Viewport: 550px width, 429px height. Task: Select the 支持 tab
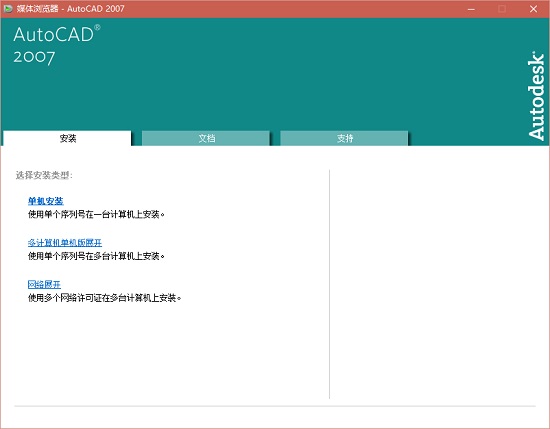pos(345,138)
